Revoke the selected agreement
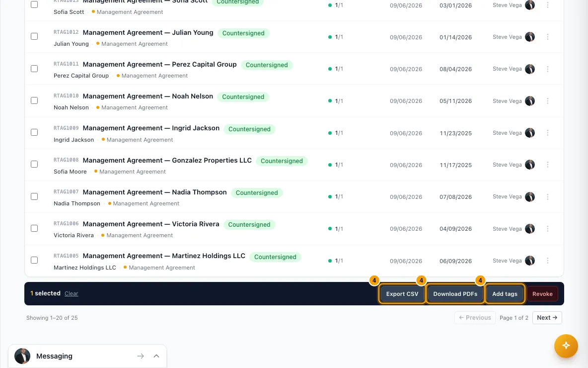 pyautogui.click(x=542, y=293)
